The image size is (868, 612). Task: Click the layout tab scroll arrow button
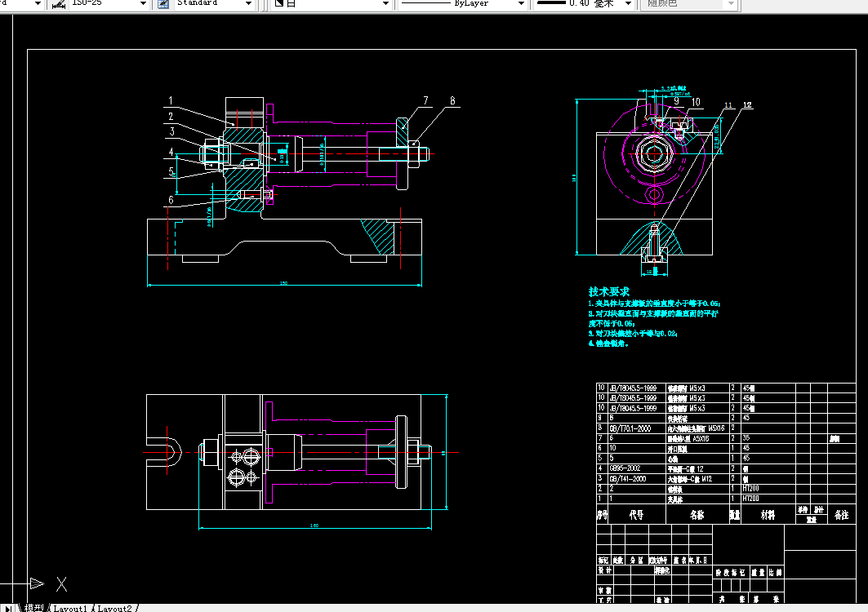coord(8,608)
